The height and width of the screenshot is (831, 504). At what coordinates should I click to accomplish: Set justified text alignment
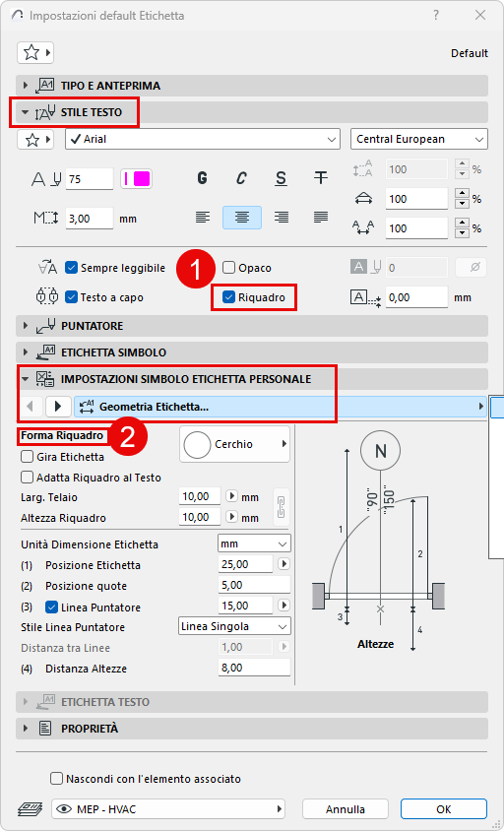(320, 218)
